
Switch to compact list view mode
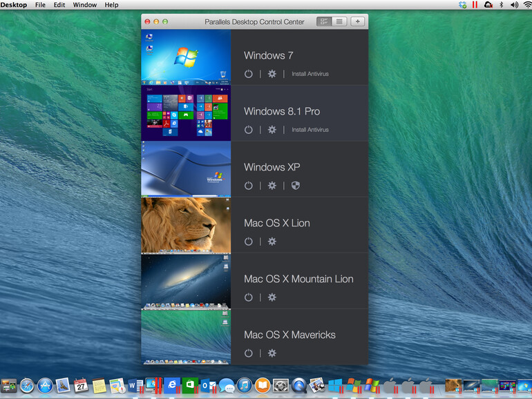[339, 21]
